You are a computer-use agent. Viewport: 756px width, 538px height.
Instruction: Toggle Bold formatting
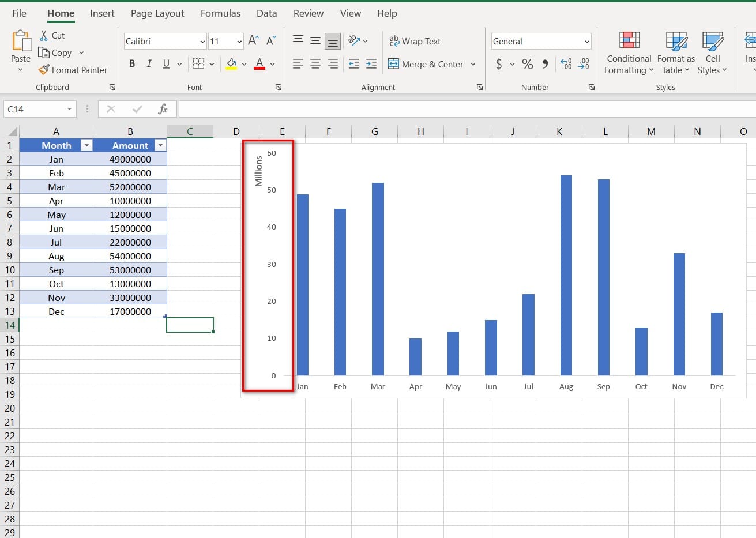point(132,64)
